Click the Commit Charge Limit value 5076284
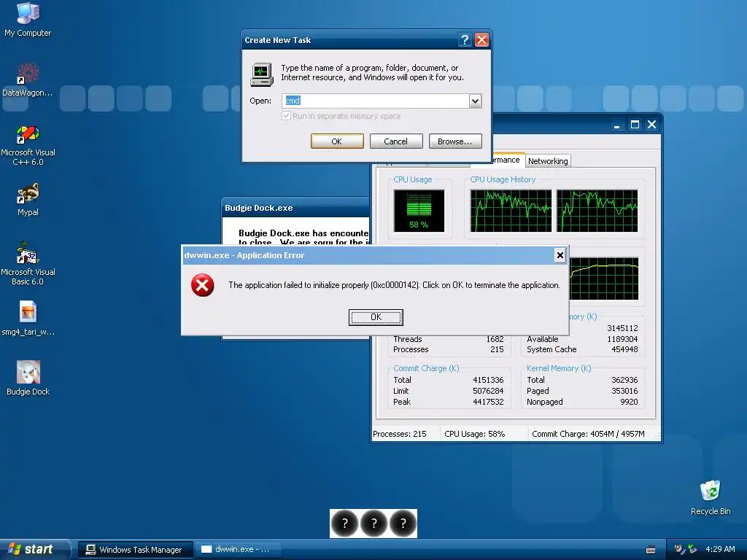 coord(488,391)
